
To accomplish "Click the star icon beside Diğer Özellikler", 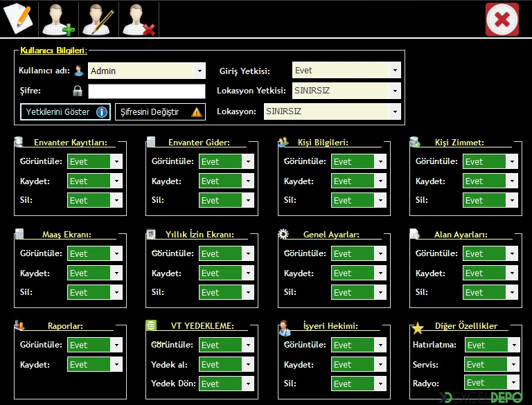I will coord(417,327).
